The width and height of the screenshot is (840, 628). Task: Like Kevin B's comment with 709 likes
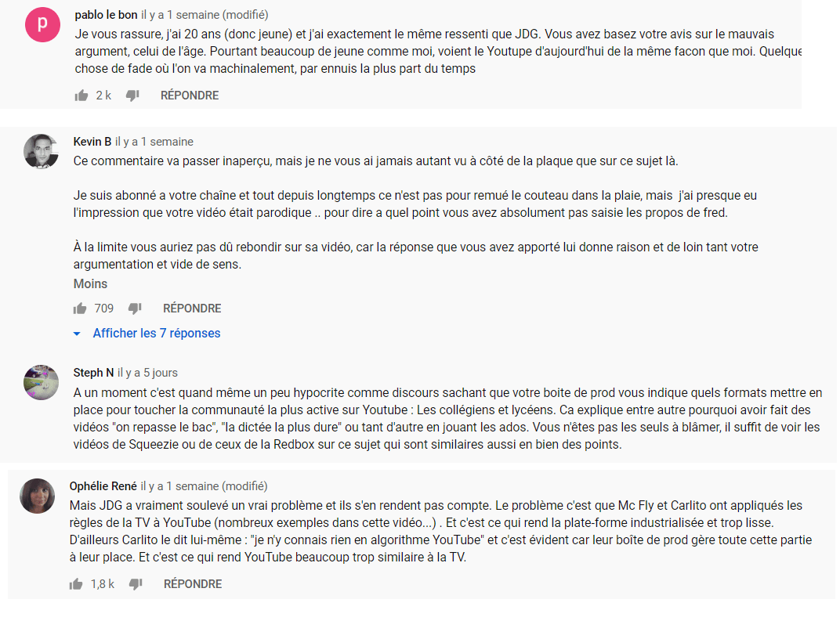click(80, 309)
